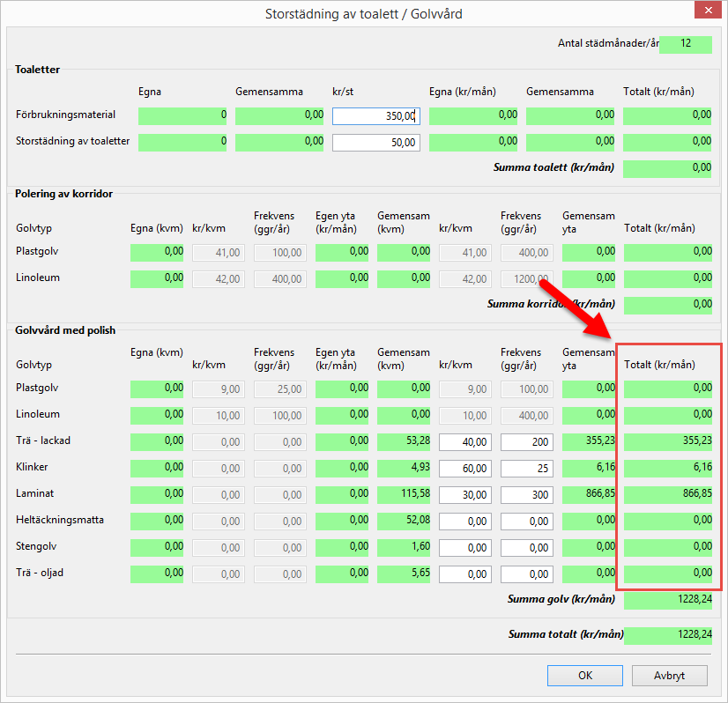Click Summa totalt value 1228,24
728x703 pixels.
click(x=667, y=635)
